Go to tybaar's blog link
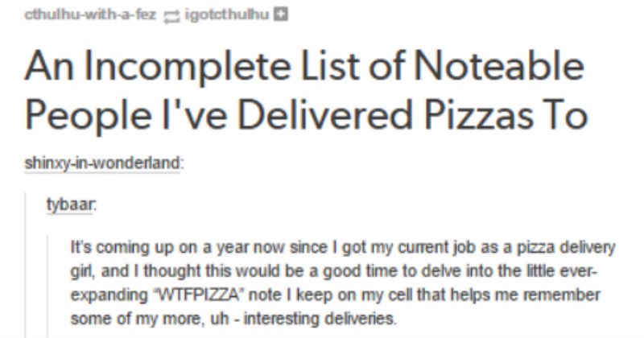Viewport: 644px width, 338px height. pyautogui.click(x=70, y=204)
